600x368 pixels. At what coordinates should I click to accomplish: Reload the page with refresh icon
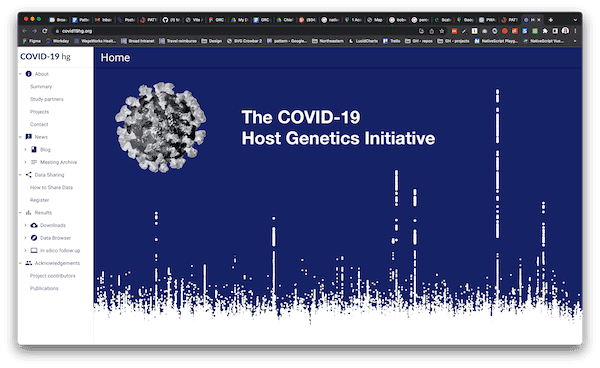tap(45, 31)
